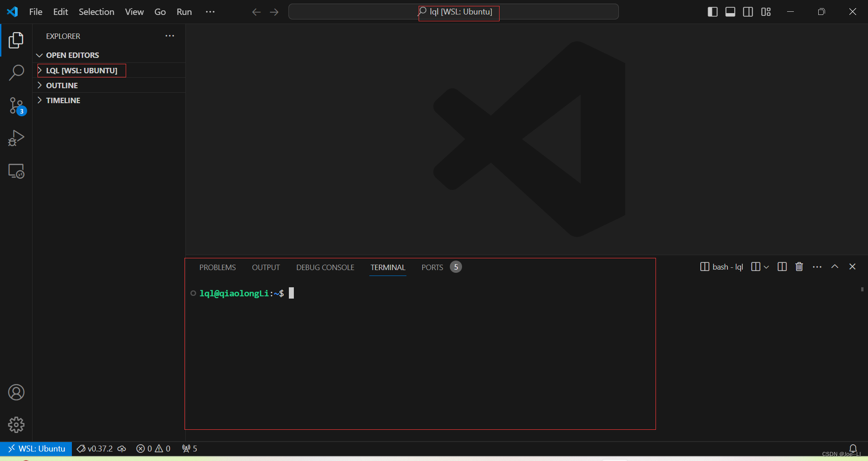The image size is (868, 461).
Task: Open the Accounts menu
Action: click(16, 392)
